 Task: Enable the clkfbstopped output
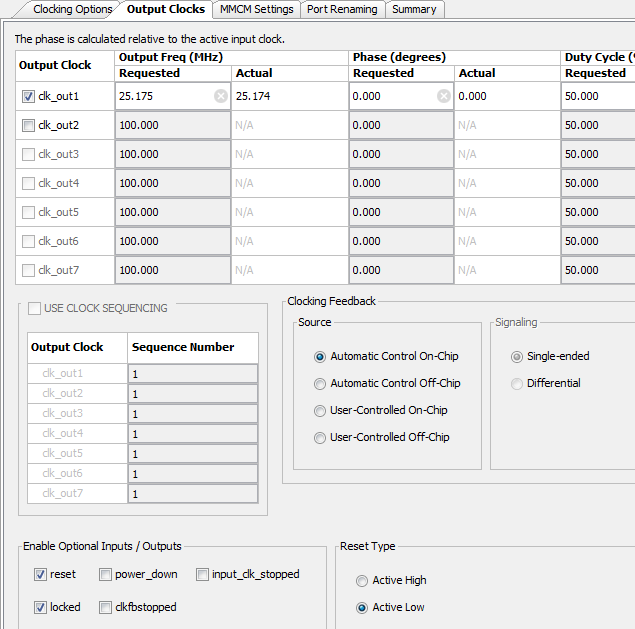coord(105,607)
